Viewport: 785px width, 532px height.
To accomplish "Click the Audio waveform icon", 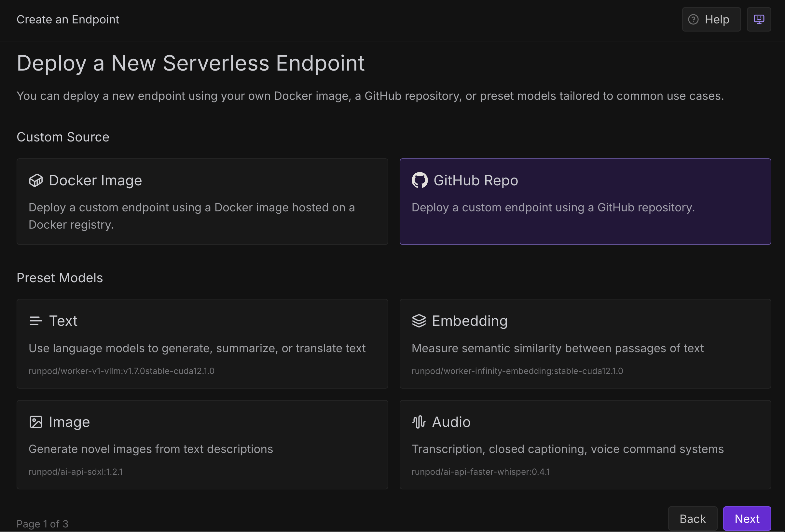I will point(419,422).
